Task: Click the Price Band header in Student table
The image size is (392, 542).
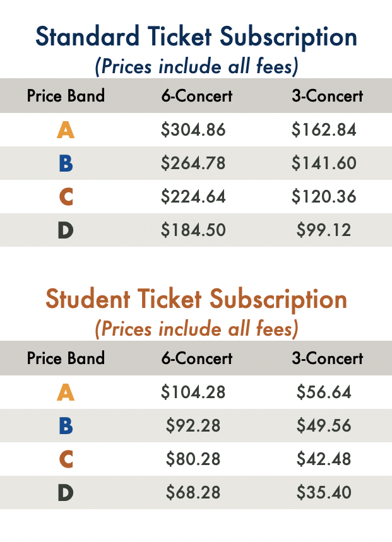Action: (x=66, y=358)
